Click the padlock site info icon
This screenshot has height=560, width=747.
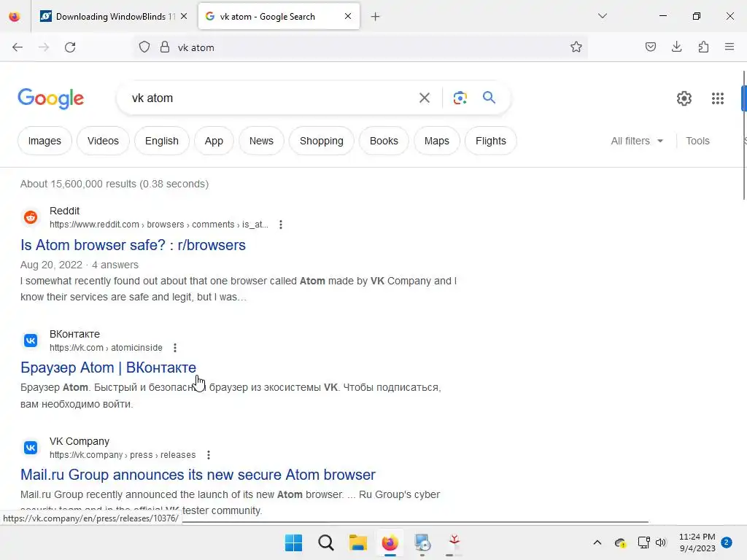tap(165, 47)
